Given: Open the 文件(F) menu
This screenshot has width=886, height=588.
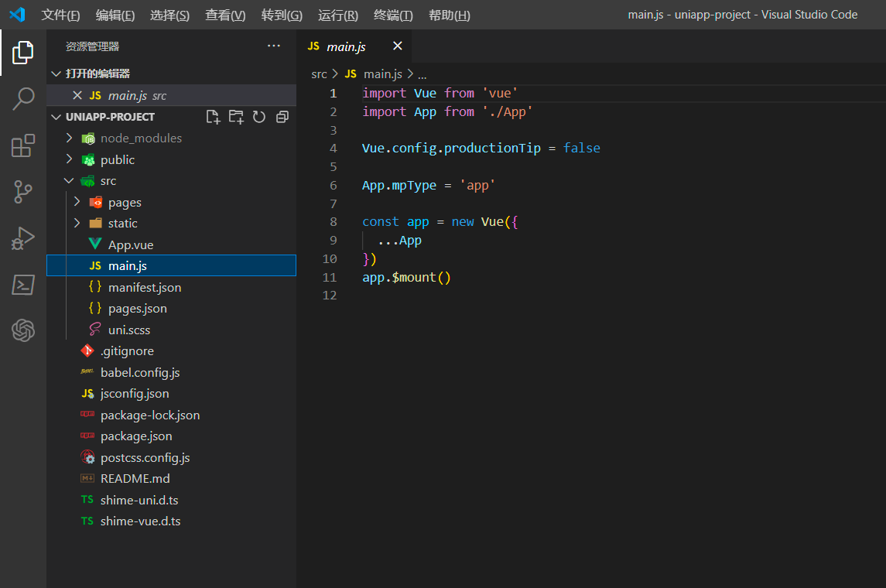Looking at the screenshot, I should pos(60,15).
